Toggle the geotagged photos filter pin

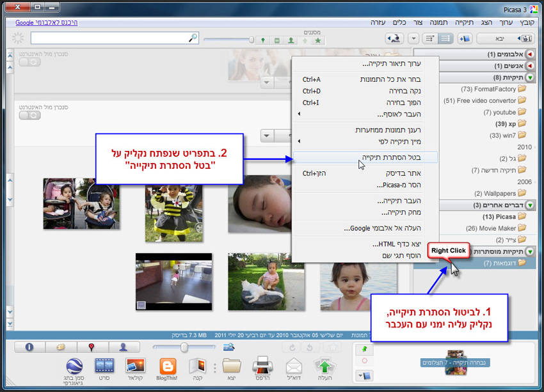[263, 40]
